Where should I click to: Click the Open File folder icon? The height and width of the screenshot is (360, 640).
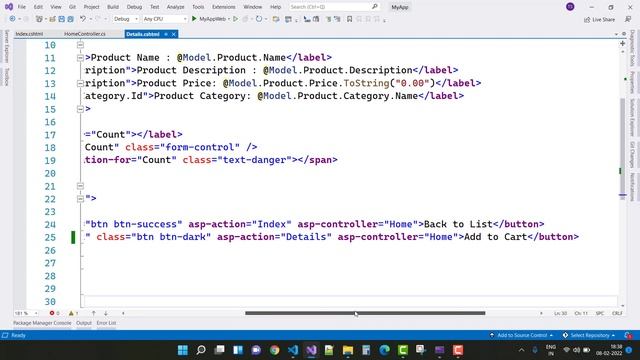click(x=52, y=19)
